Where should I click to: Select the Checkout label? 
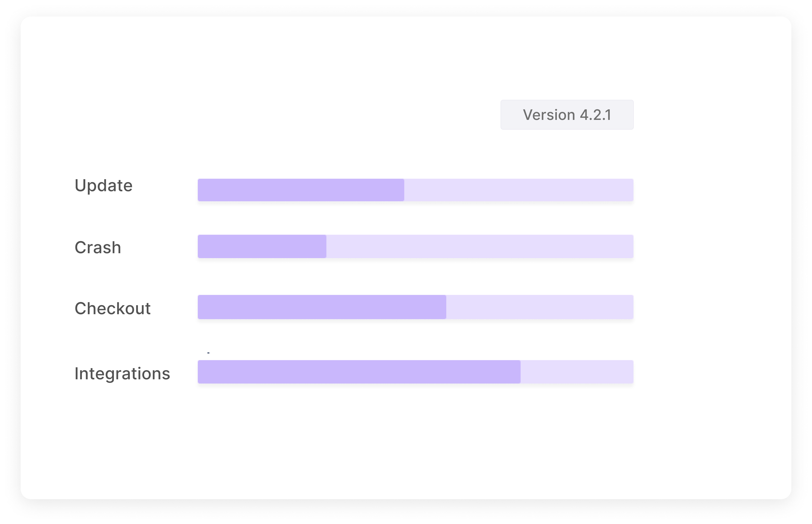coord(113,309)
